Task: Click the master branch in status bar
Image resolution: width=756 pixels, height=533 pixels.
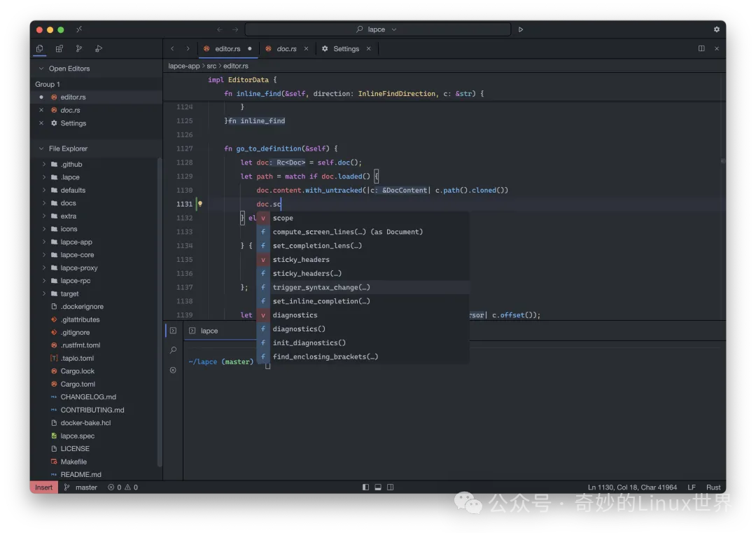Action: click(x=80, y=487)
